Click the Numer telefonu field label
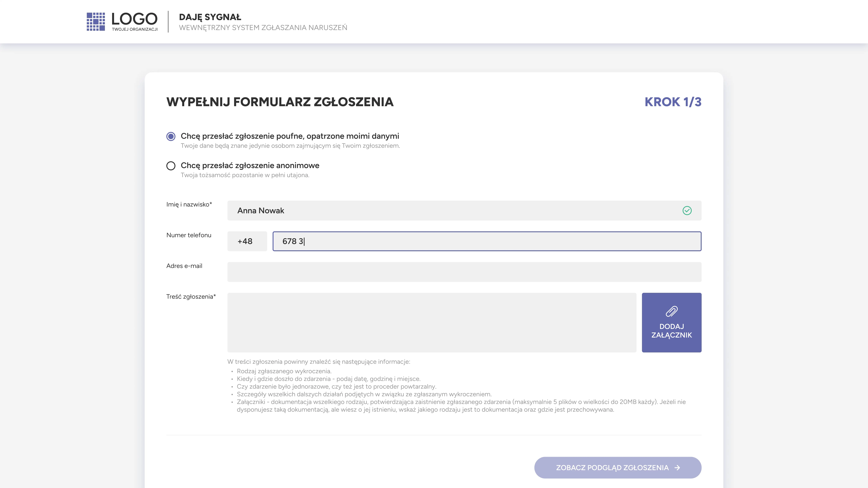Image resolution: width=868 pixels, height=488 pixels. pos(189,235)
